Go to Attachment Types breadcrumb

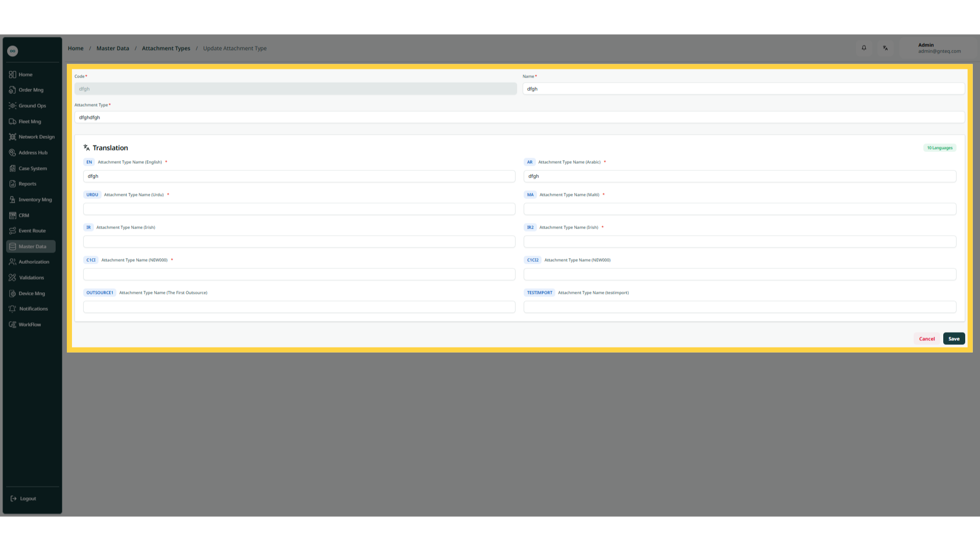click(x=166, y=48)
